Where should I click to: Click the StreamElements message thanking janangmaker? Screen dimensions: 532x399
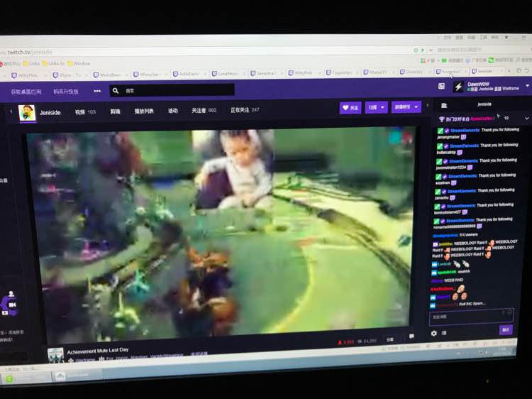(x=477, y=133)
